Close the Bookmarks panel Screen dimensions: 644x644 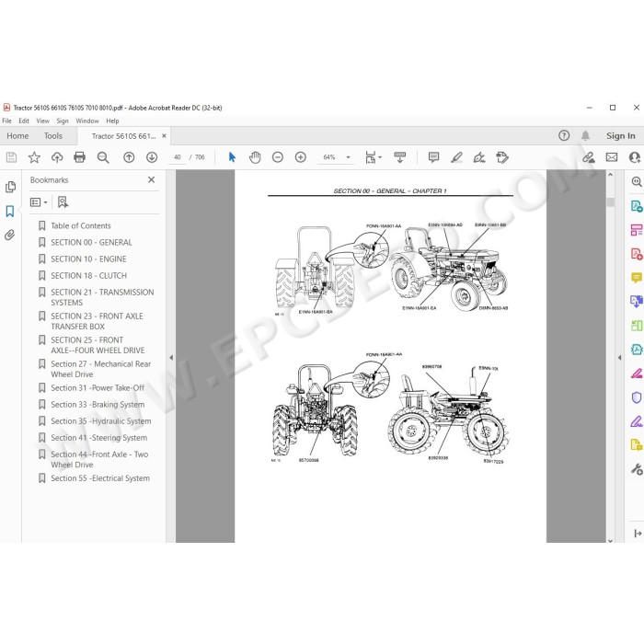tap(151, 180)
